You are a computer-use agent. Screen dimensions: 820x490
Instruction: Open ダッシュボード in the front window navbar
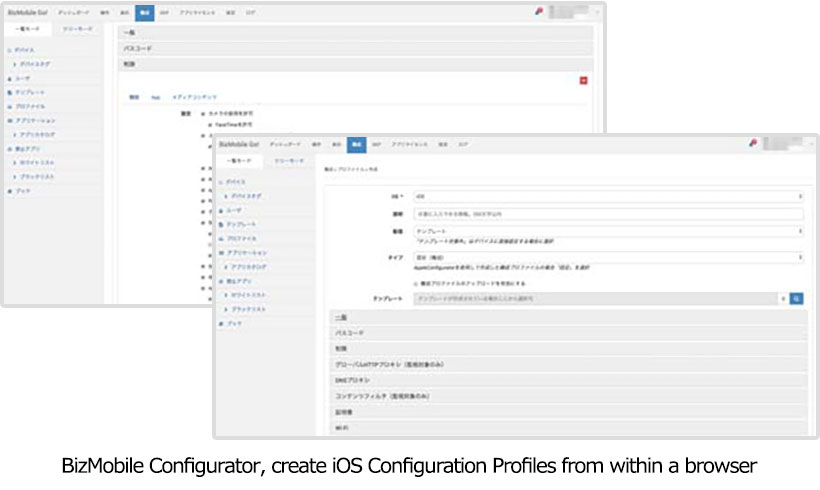point(285,144)
